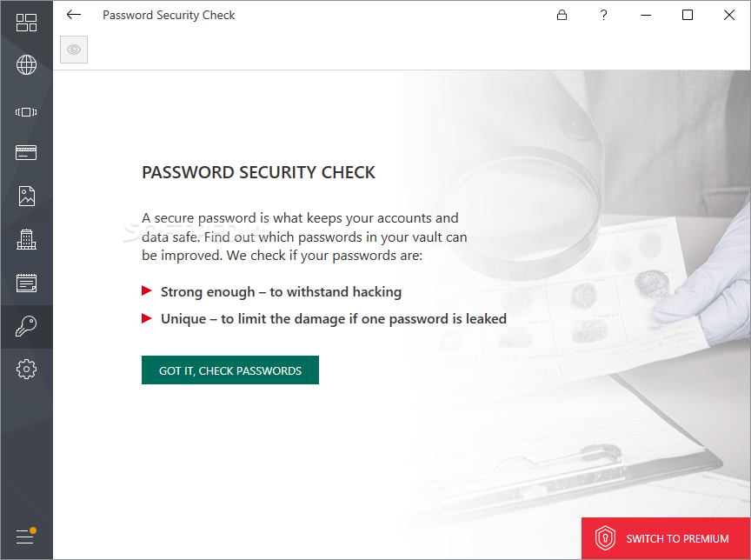Open the Settings gear icon
Viewport: 751px width, 560px height.
pos(26,369)
